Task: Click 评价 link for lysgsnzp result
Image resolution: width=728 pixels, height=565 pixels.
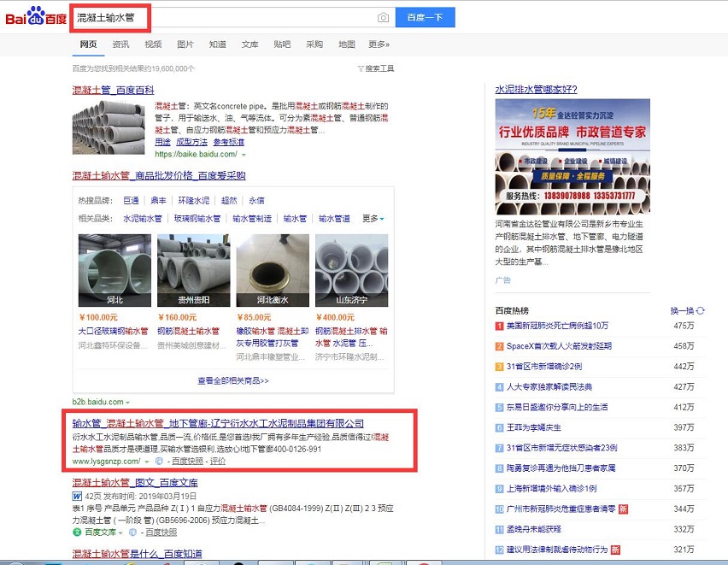Action: [x=218, y=461]
